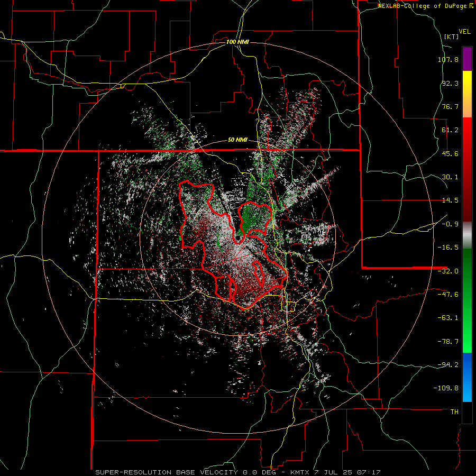476x476 pixels.
Task: Select the -94.2 legend value
Action: [448, 364]
